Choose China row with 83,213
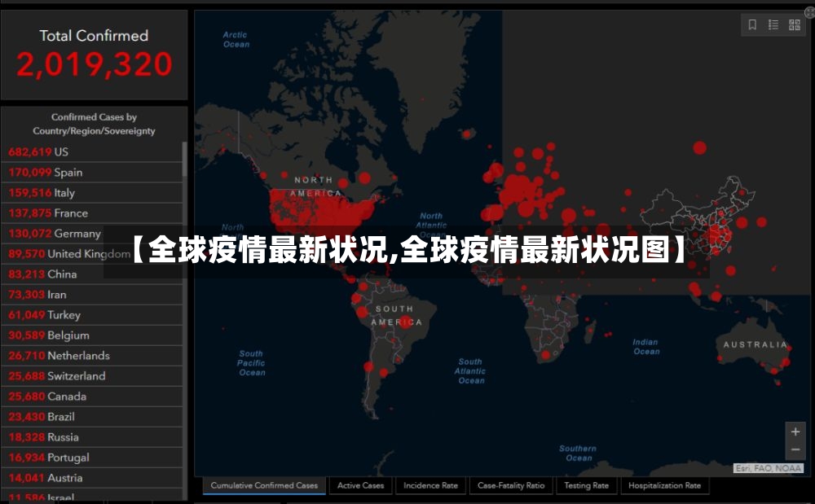The width and height of the screenshot is (815, 504). (x=92, y=274)
